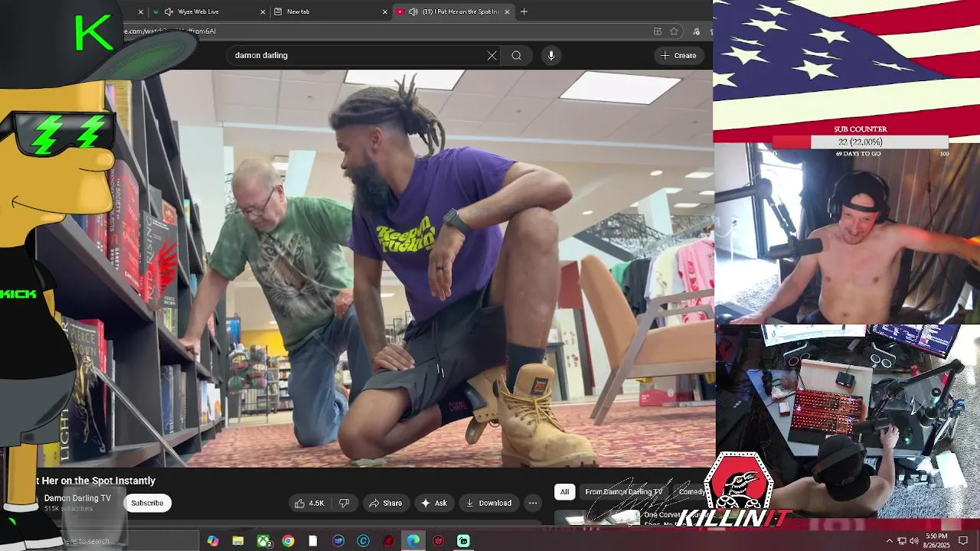Open the Damon Darling TV channel link
Image resolution: width=980 pixels, height=551 pixels.
(x=77, y=498)
